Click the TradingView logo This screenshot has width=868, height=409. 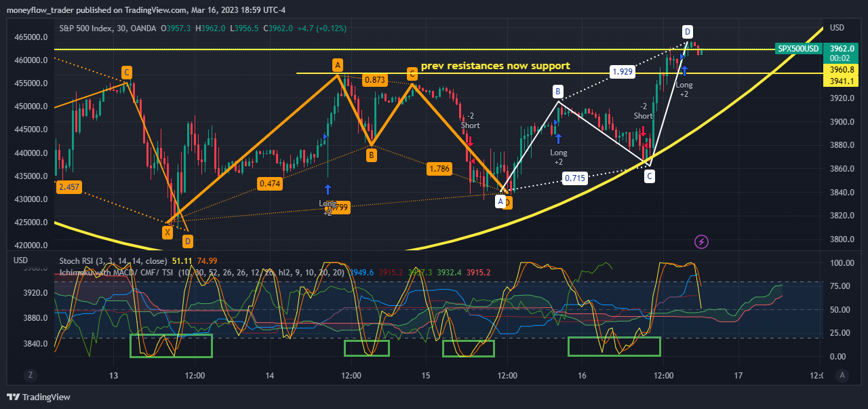39,397
